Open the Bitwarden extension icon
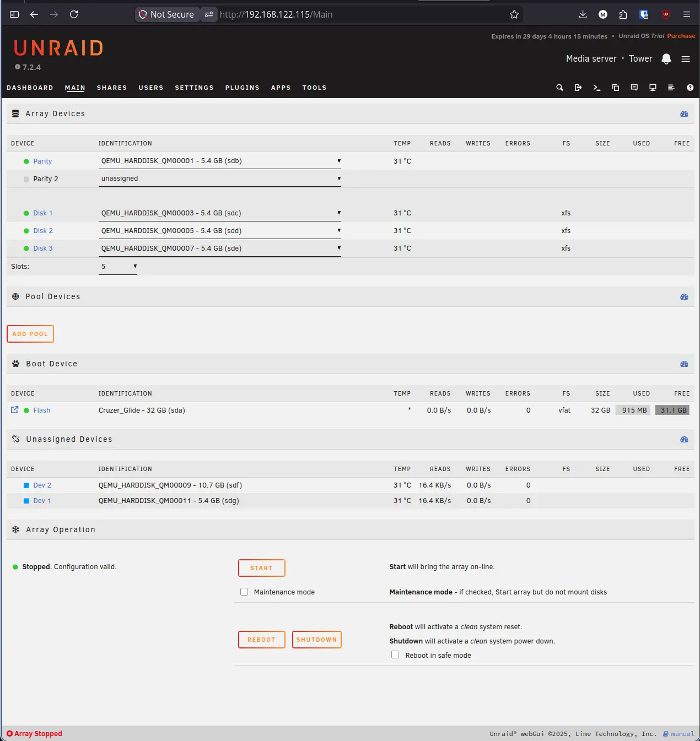This screenshot has height=741, width=700. [x=644, y=14]
